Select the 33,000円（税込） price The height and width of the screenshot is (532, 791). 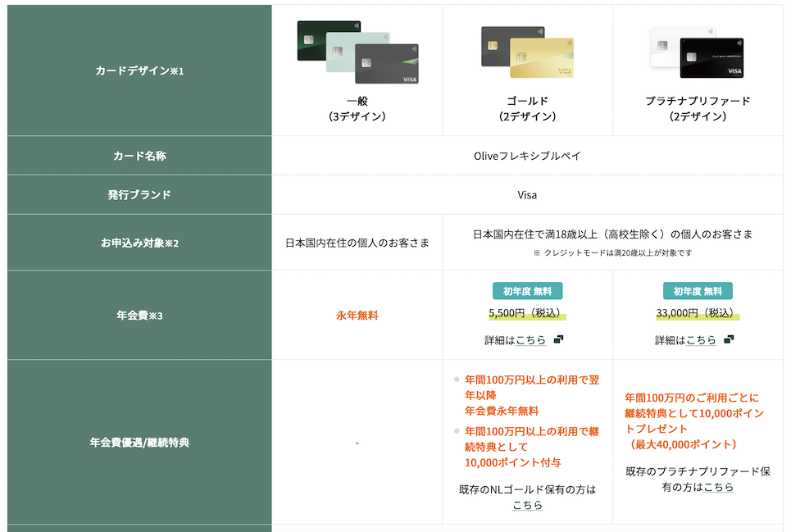698,313
